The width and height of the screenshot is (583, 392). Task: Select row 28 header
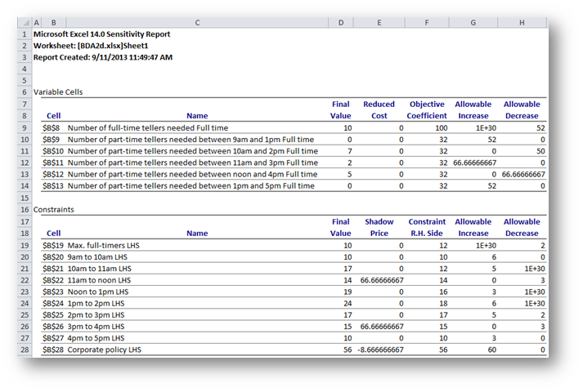tap(25, 350)
